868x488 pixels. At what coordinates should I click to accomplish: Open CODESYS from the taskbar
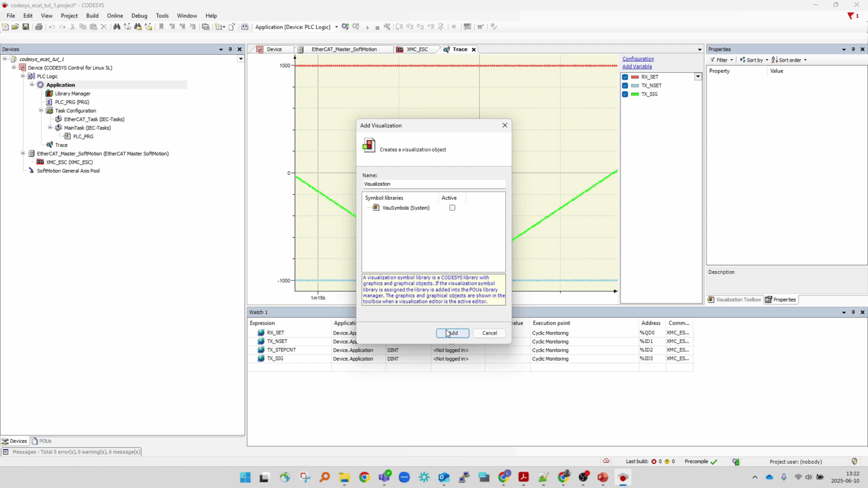623,477
